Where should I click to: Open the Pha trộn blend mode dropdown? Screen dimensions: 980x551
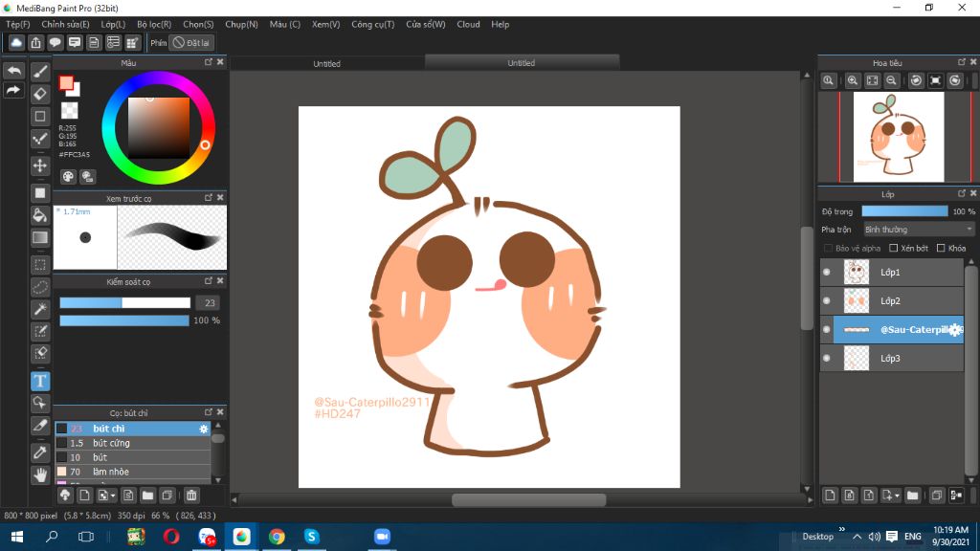[919, 230]
